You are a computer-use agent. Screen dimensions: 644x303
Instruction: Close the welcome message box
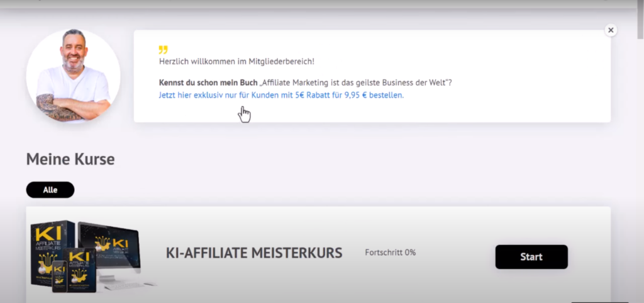[610, 30]
